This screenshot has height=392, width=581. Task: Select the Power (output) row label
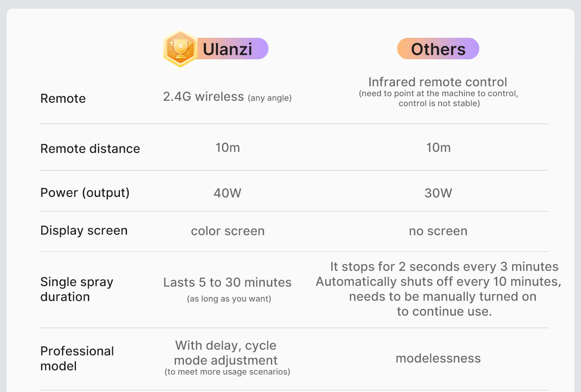(x=85, y=192)
